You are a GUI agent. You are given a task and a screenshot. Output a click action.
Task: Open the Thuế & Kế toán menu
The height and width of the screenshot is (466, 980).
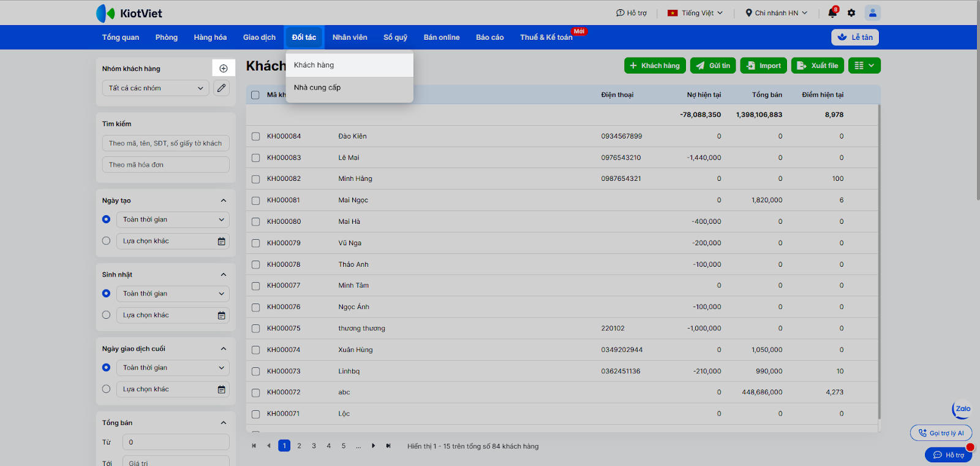click(x=546, y=37)
